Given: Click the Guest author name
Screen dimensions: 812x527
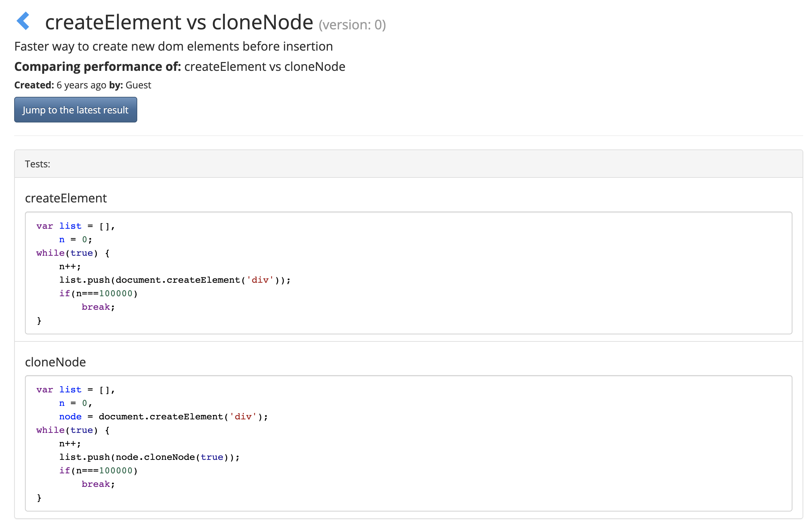Looking at the screenshot, I should click(138, 85).
